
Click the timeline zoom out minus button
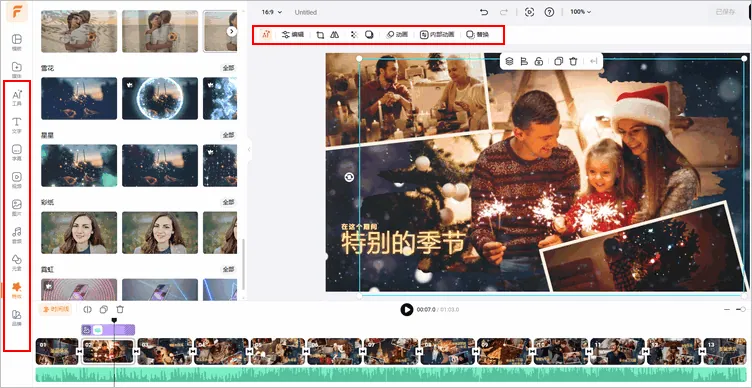point(727,309)
